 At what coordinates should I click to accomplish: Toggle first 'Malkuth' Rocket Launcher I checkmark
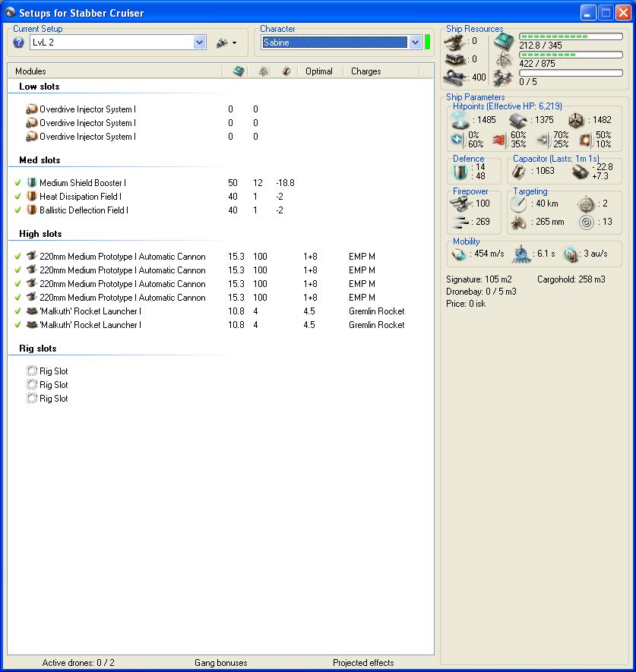coord(17,311)
